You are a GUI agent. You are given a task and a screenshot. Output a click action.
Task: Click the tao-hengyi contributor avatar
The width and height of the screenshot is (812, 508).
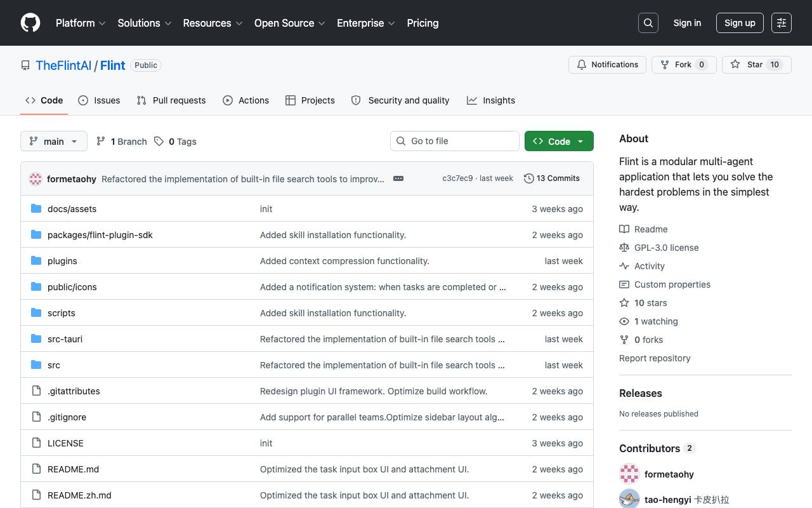click(x=629, y=500)
